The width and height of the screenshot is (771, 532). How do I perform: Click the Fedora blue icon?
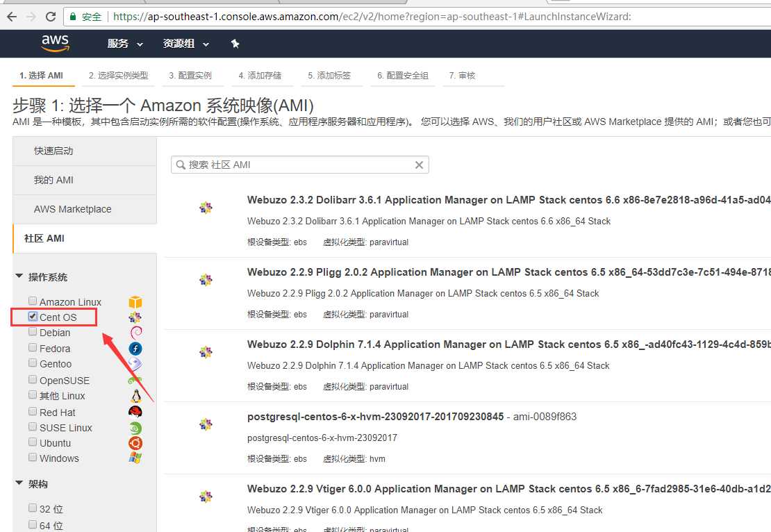click(x=135, y=349)
